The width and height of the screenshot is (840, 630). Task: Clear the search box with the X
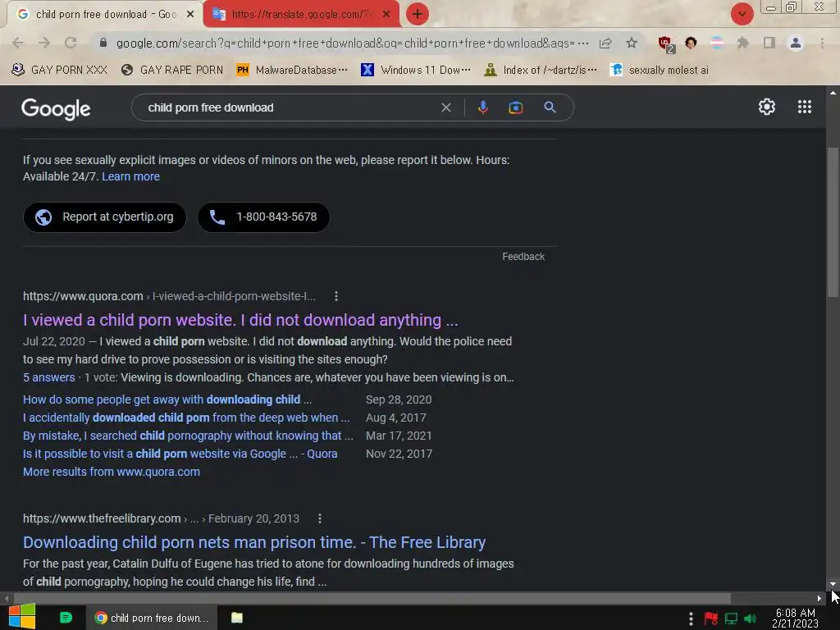pos(445,107)
